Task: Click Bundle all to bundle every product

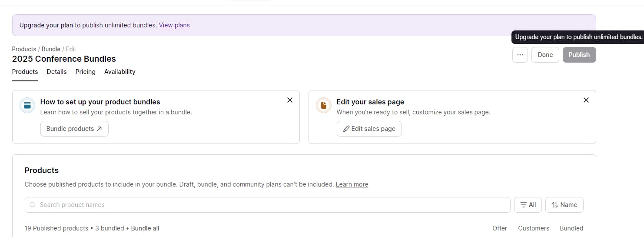Action: (x=145, y=228)
